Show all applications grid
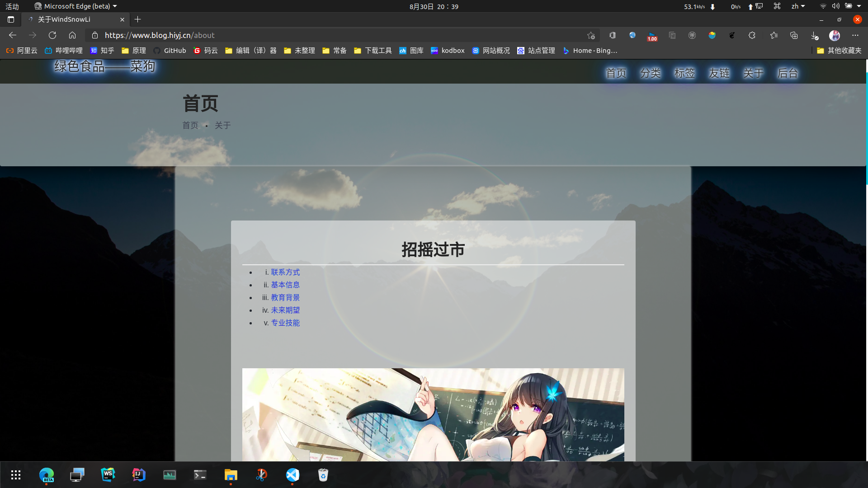 tap(16, 475)
